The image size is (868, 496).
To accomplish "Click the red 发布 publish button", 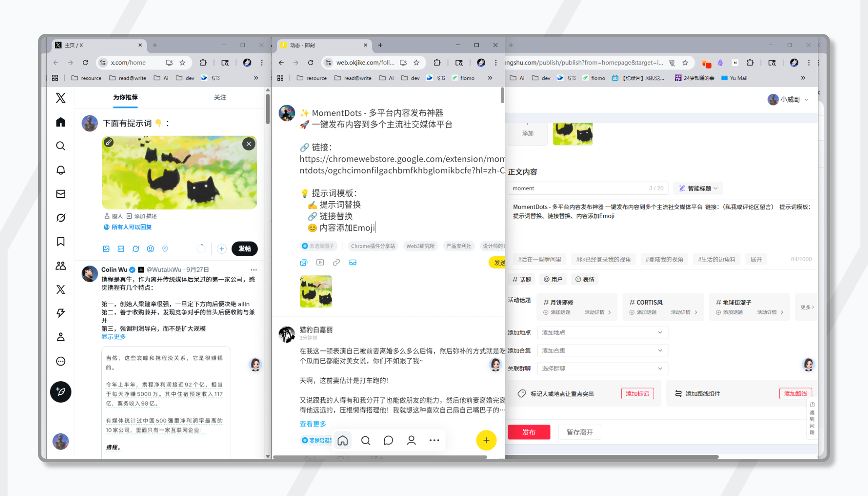I will 528,432.
